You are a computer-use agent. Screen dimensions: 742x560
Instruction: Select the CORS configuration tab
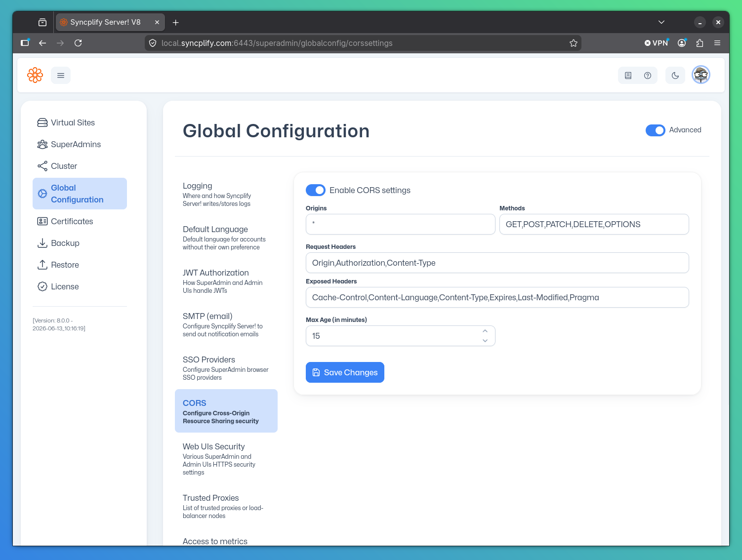pos(226,411)
